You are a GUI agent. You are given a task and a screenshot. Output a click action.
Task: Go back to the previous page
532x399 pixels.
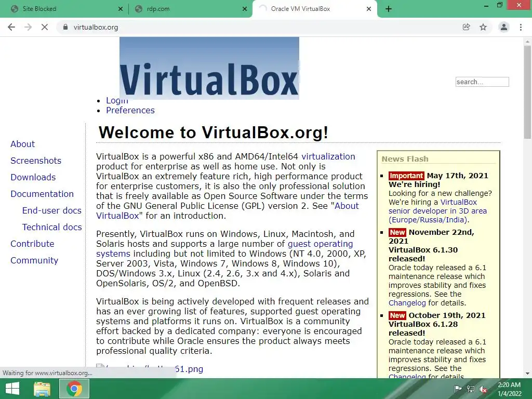coord(11,27)
